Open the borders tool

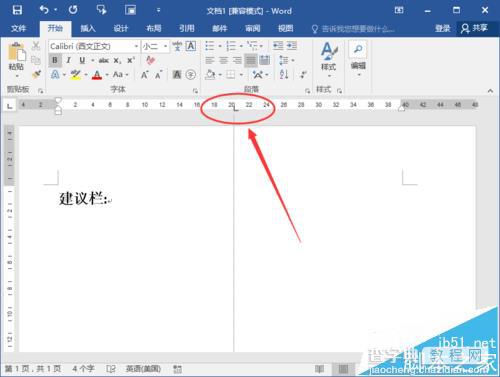(x=231, y=74)
